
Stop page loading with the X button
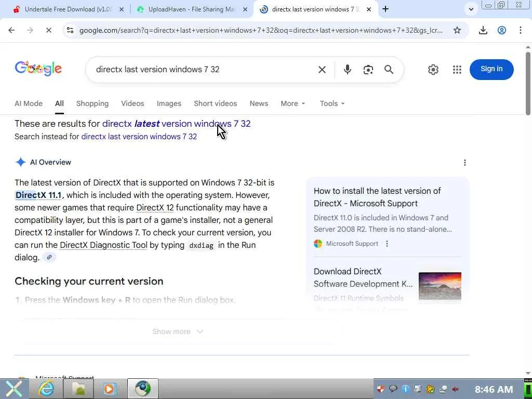point(48,30)
